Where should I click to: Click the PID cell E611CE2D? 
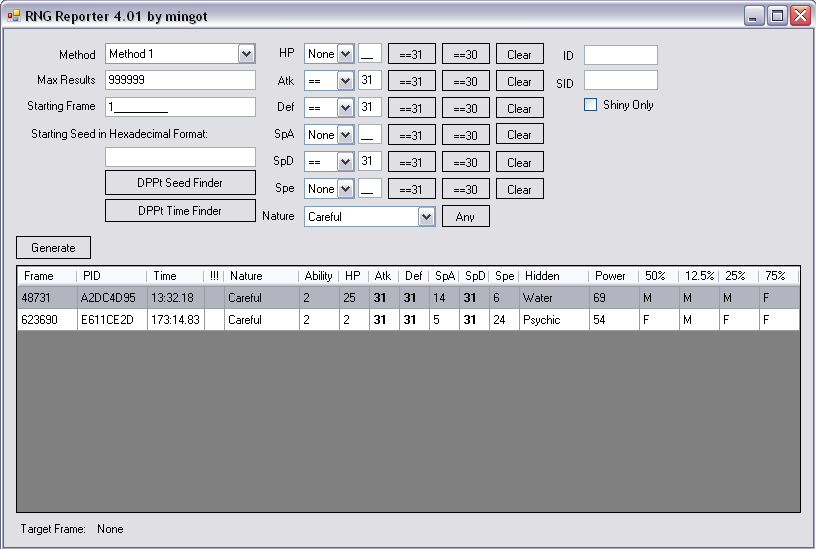tap(112, 320)
